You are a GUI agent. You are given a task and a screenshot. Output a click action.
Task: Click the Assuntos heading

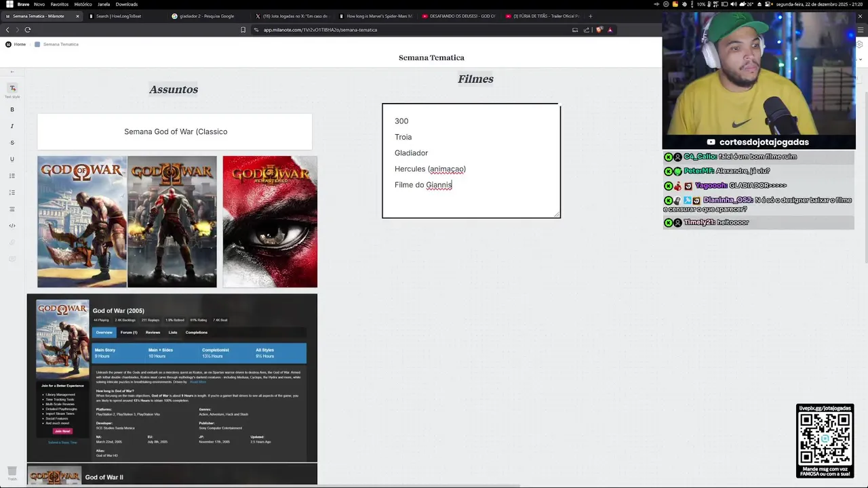pyautogui.click(x=174, y=89)
